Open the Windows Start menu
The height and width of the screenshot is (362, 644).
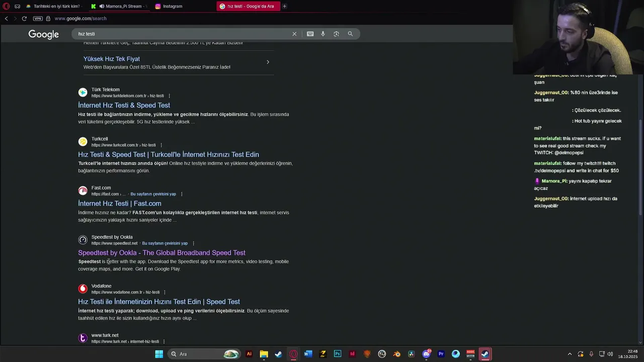pyautogui.click(x=159, y=354)
